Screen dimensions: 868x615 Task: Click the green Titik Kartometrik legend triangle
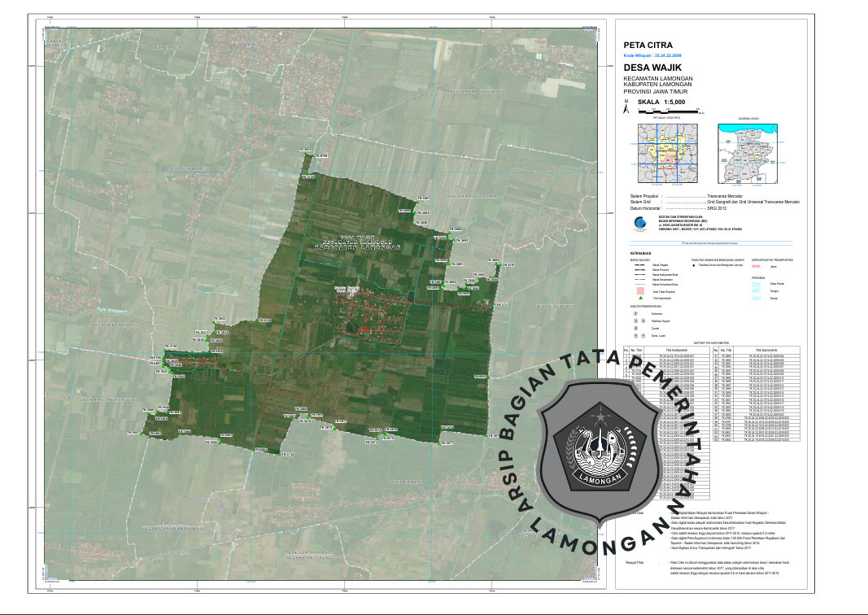[641, 299]
